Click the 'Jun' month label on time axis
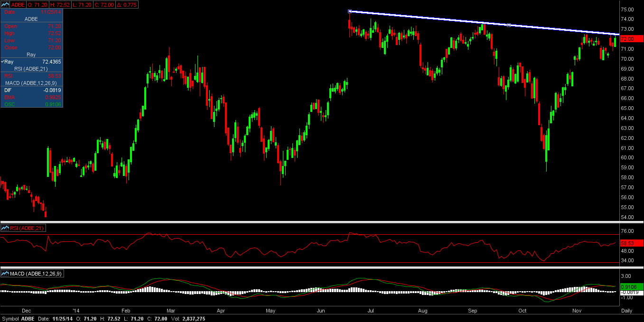The height and width of the screenshot is (322, 644). point(320,311)
